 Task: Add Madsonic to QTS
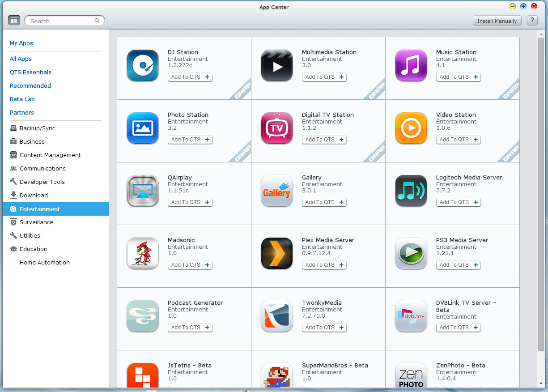tap(190, 265)
